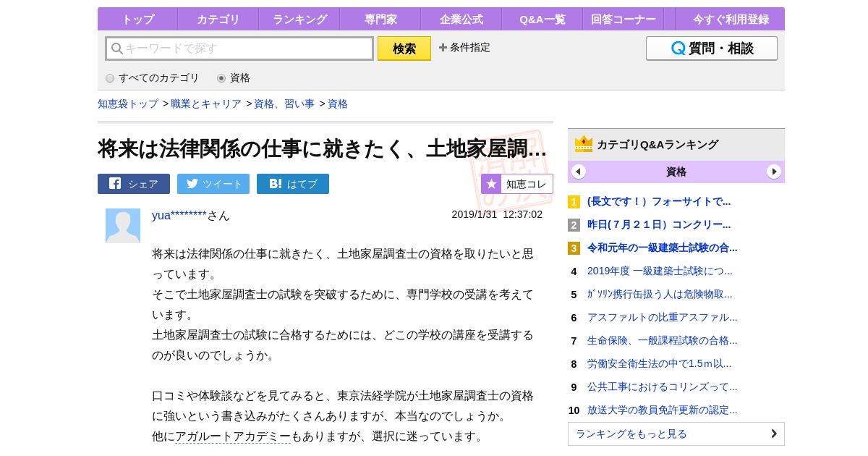Go to 資格、習い事 breadcrumb
868x456 pixels.
[x=284, y=104]
